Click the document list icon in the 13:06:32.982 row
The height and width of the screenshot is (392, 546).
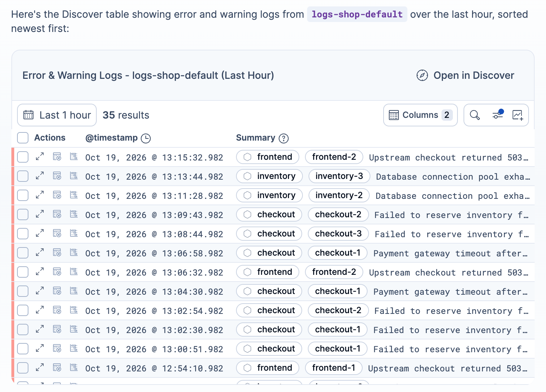point(74,271)
